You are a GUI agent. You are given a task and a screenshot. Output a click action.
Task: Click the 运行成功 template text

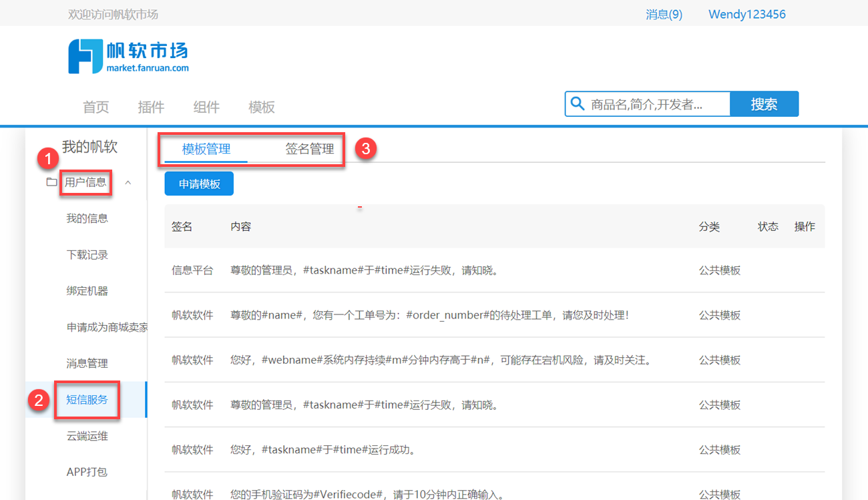pos(323,449)
